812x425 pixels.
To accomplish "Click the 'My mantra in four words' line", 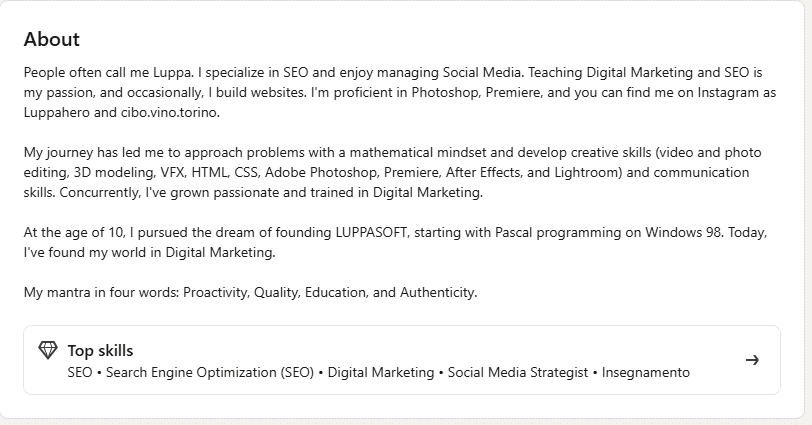I will 251,292.
